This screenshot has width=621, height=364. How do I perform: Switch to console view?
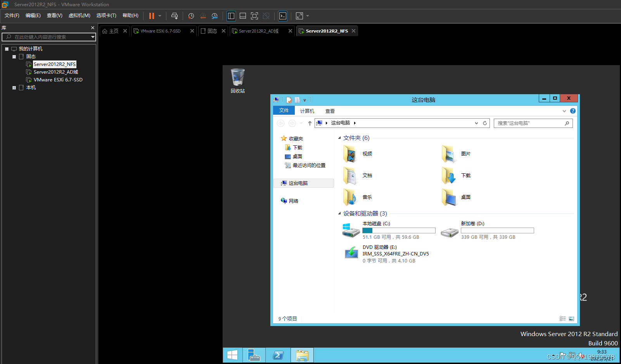[x=283, y=16]
